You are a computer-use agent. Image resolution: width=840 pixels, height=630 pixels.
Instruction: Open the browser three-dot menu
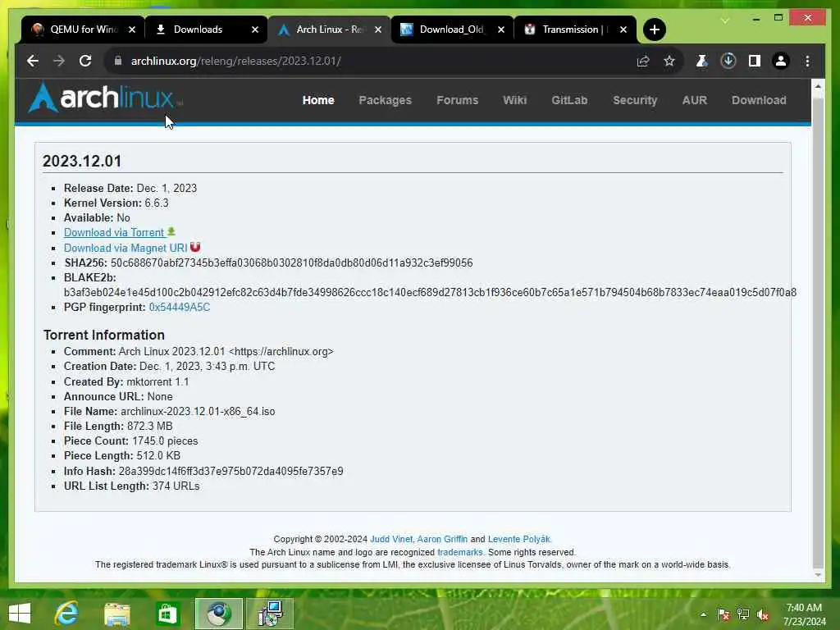pos(807,61)
